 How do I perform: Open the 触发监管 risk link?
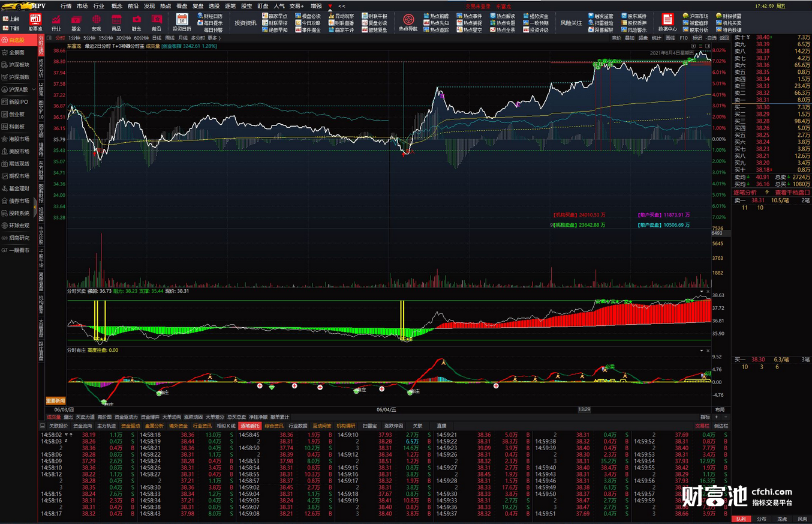coord(600,16)
